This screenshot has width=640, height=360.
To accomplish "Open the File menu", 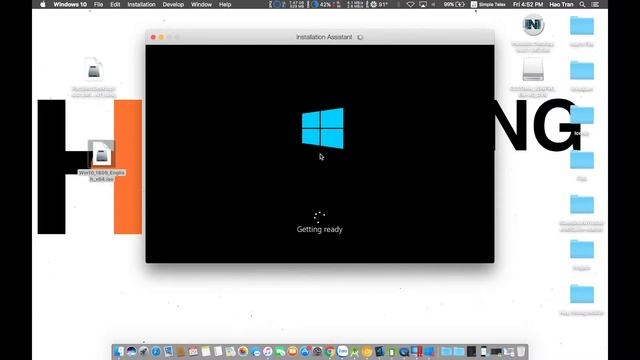I will click(98, 4).
